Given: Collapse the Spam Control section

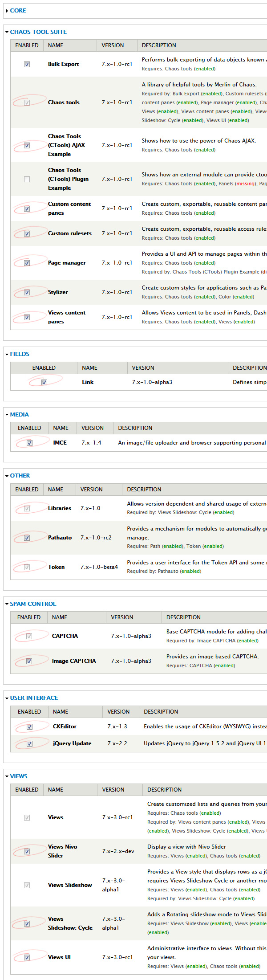Looking at the screenshot, I should tap(33, 604).
